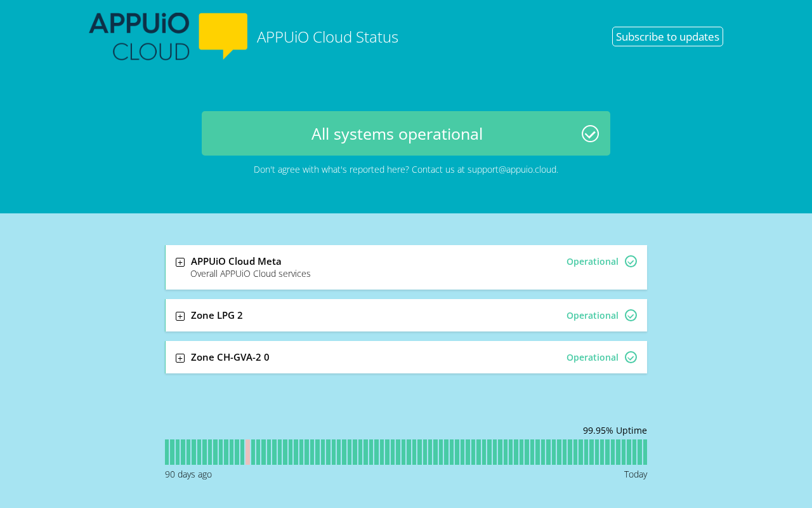
Task: Subscribe to updates
Action: (667, 36)
